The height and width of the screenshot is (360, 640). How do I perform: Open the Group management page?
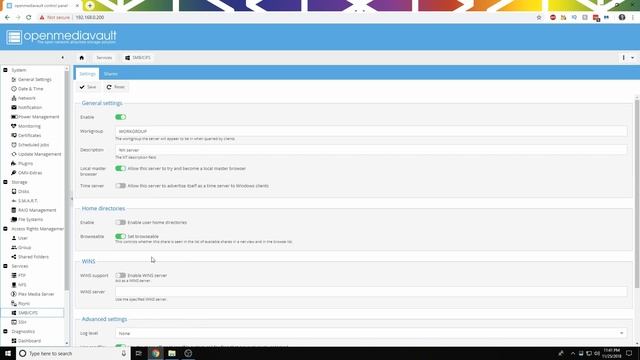coord(24,248)
